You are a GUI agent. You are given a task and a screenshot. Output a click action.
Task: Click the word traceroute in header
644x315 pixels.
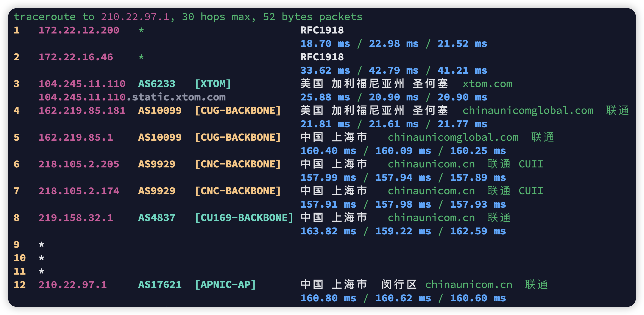coord(45,17)
